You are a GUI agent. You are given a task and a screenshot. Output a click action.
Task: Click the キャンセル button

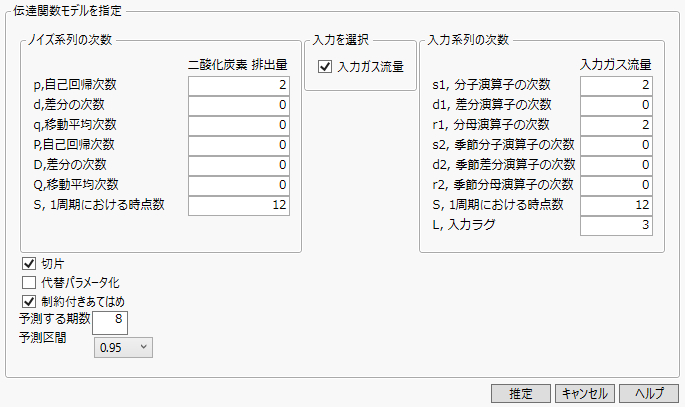click(584, 393)
